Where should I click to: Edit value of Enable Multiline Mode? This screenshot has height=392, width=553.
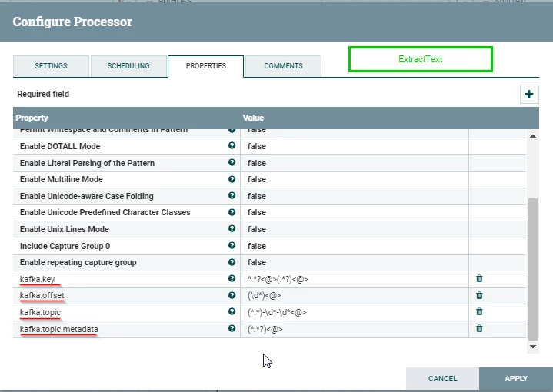pos(355,179)
